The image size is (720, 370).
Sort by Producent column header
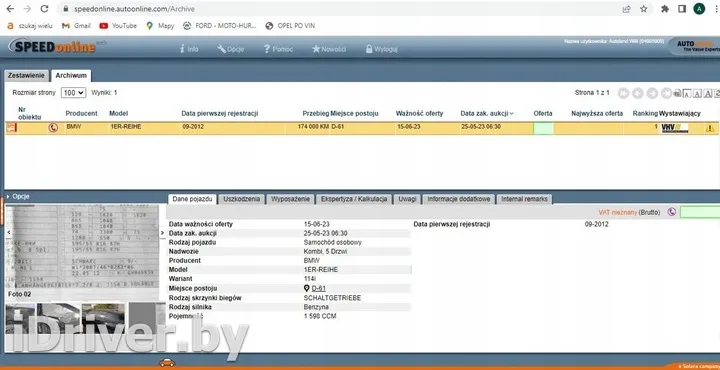click(x=81, y=113)
